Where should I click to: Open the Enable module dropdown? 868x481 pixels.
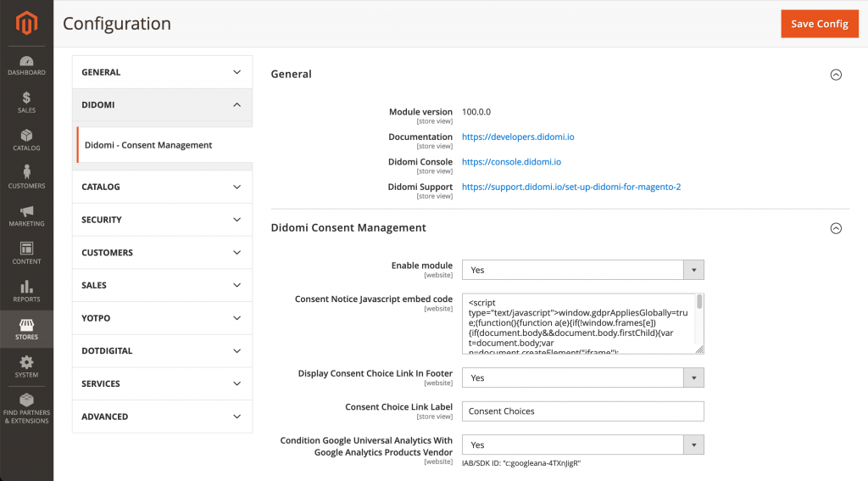(x=583, y=270)
